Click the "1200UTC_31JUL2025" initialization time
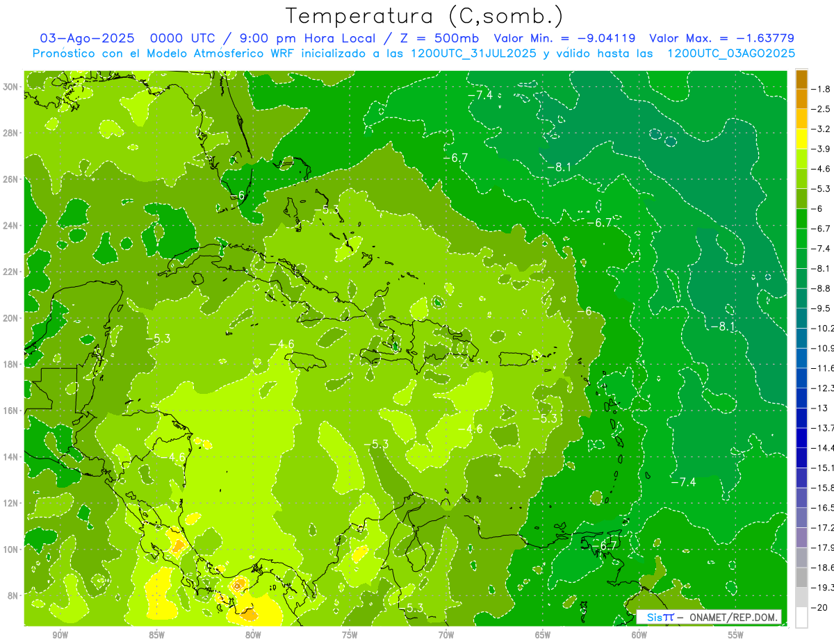 click(473, 53)
